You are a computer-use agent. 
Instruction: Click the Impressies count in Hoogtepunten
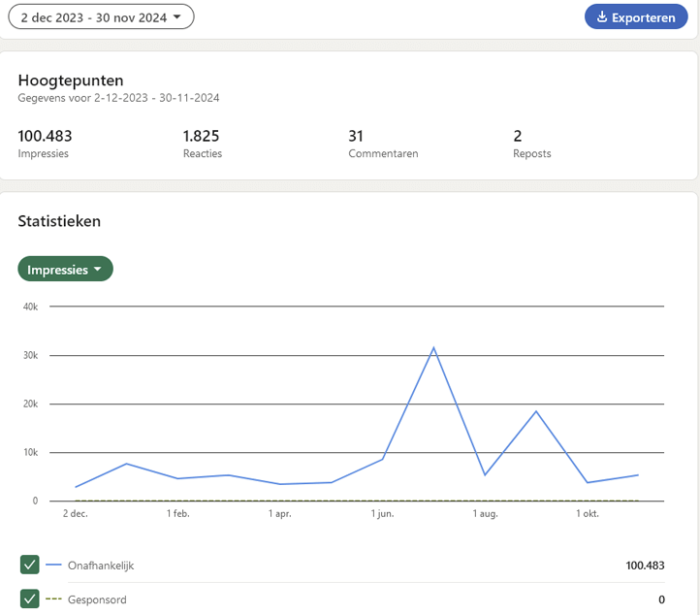tap(45, 137)
